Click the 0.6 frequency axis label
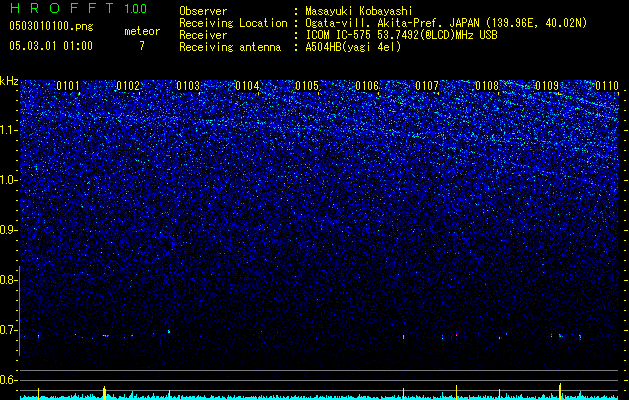 [x=8, y=380]
